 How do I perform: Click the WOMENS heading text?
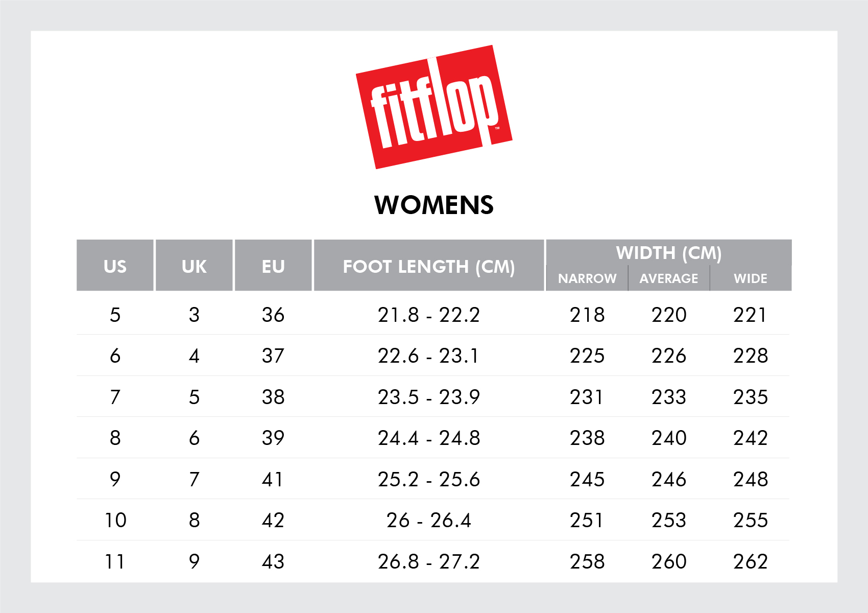(434, 205)
